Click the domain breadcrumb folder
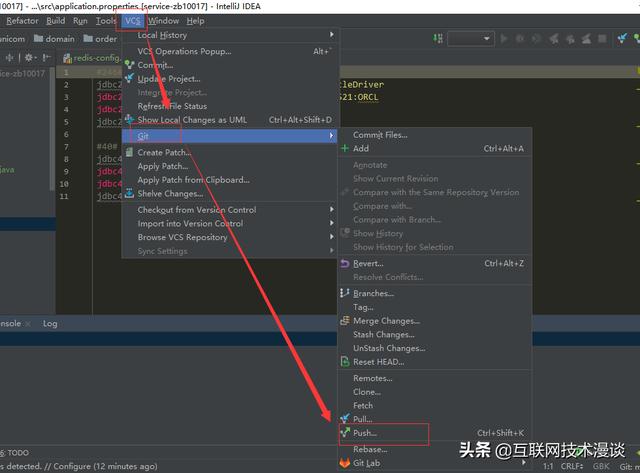640x473 pixels. (x=55, y=39)
